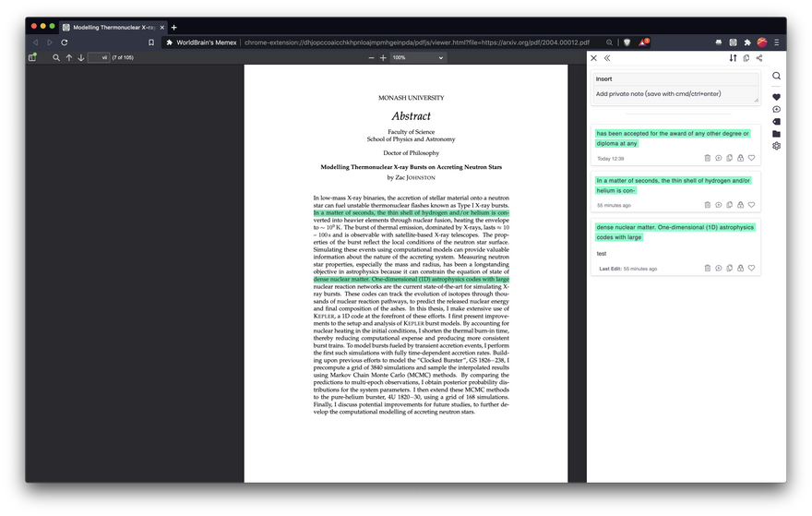
Task: Toggle the PDF viewer sidebar panel
Action: pos(32,57)
